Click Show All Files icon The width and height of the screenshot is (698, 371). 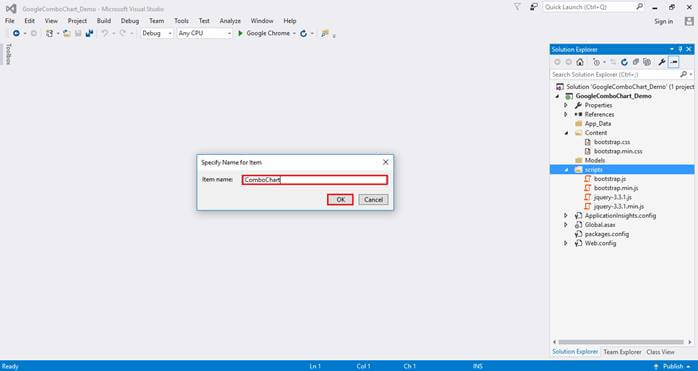[647, 62]
